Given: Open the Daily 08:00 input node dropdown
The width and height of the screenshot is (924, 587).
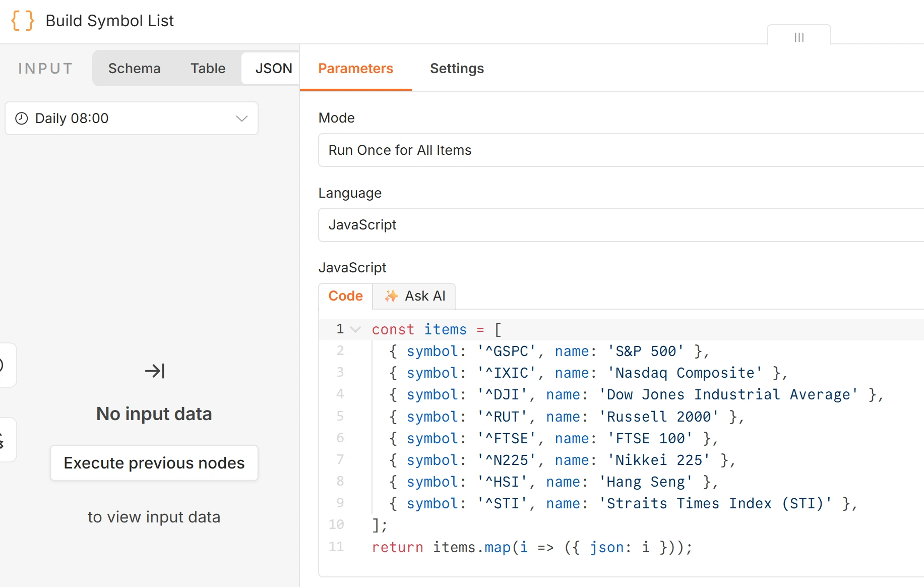Looking at the screenshot, I should (x=132, y=119).
